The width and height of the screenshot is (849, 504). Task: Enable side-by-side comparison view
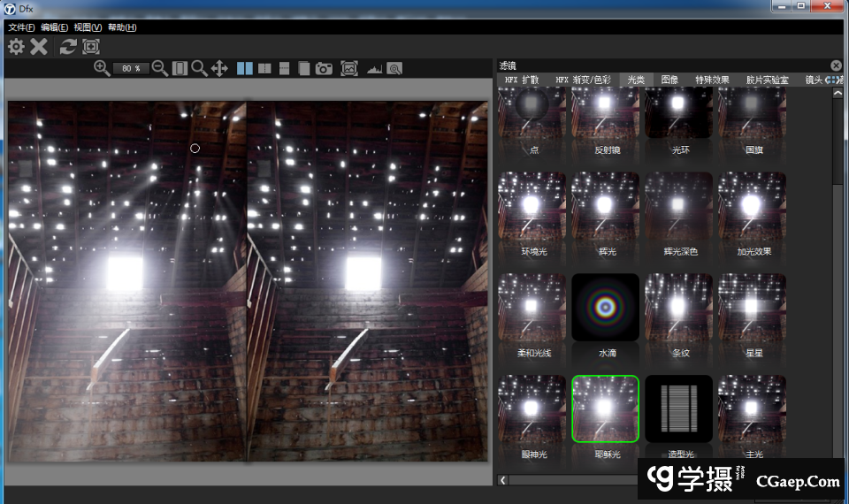tap(245, 68)
